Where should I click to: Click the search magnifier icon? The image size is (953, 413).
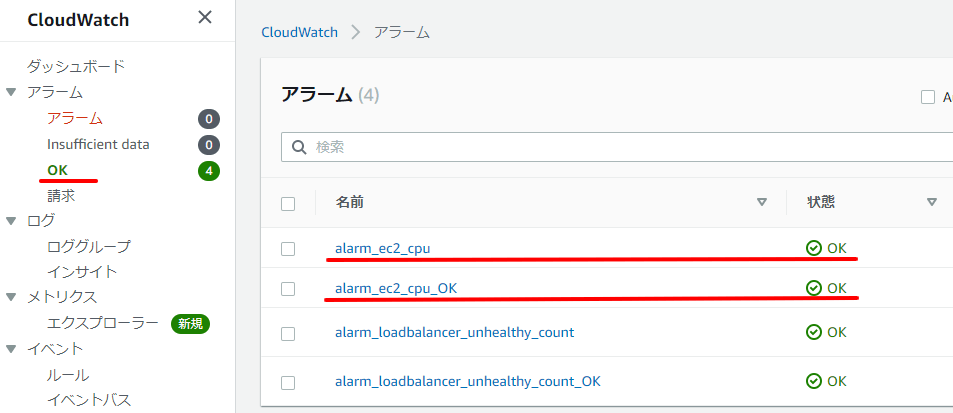[x=298, y=148]
